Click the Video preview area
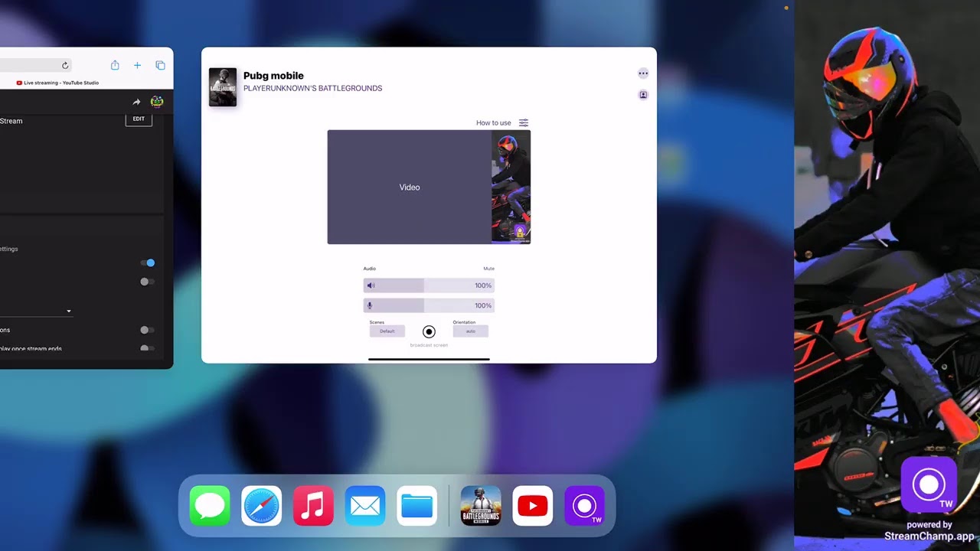The width and height of the screenshot is (980, 551). [410, 187]
